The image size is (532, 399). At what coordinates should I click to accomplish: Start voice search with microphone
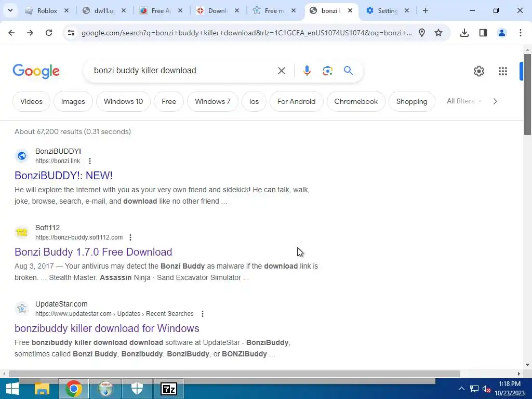click(307, 71)
